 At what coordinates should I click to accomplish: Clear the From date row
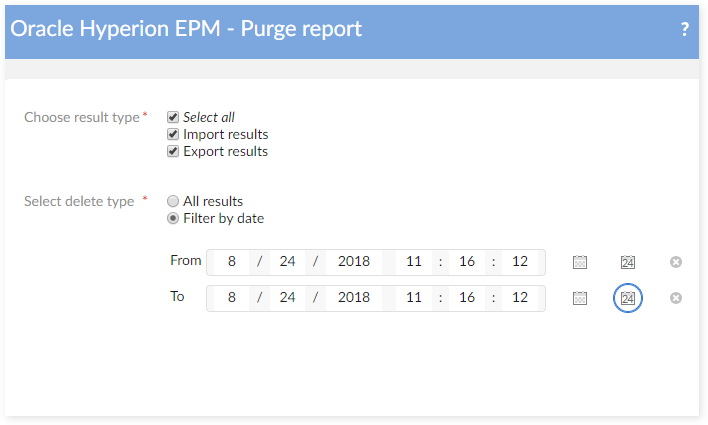[676, 262]
